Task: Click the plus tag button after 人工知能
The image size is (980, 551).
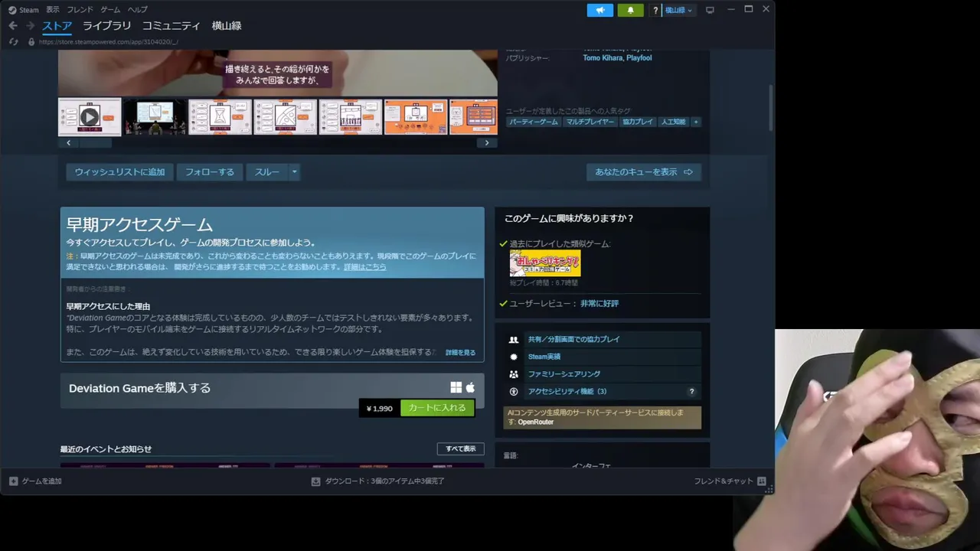Action: 695,122
